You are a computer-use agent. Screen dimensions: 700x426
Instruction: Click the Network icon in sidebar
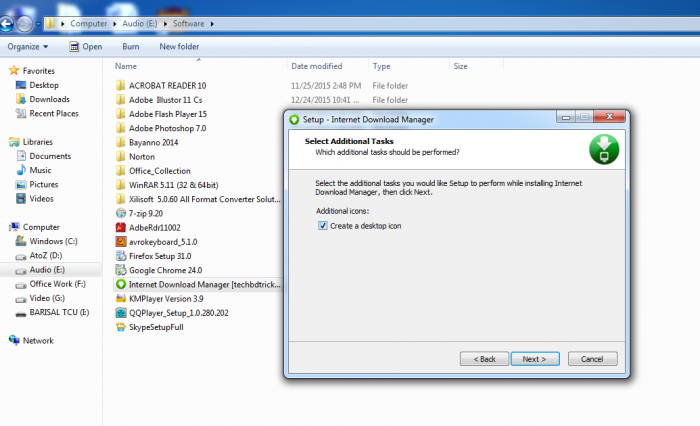pyautogui.click(x=14, y=340)
